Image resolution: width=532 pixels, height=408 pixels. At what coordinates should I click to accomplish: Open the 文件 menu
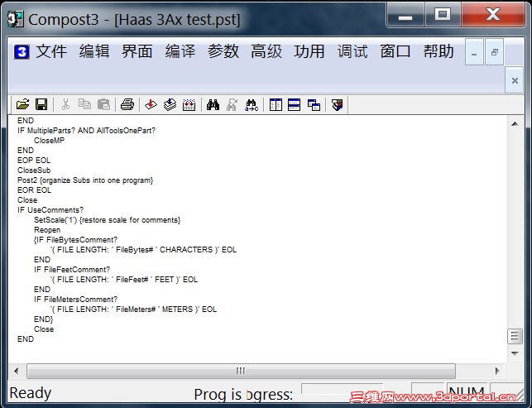[51, 51]
